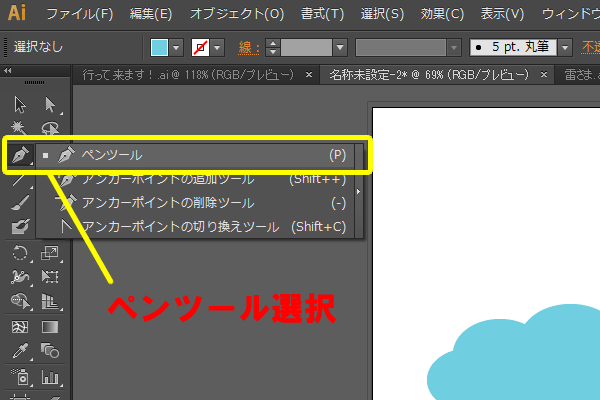Select the Warp tool
The width and height of the screenshot is (600, 400).
point(20,277)
